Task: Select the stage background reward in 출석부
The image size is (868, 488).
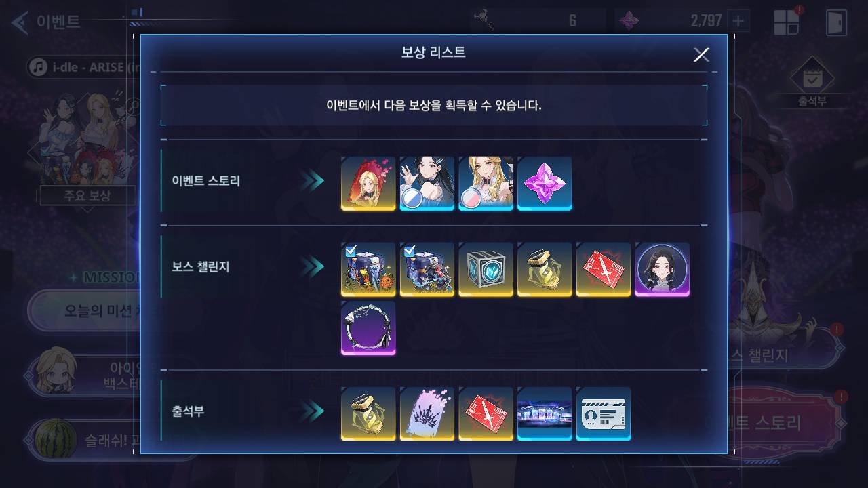Action: (545, 414)
